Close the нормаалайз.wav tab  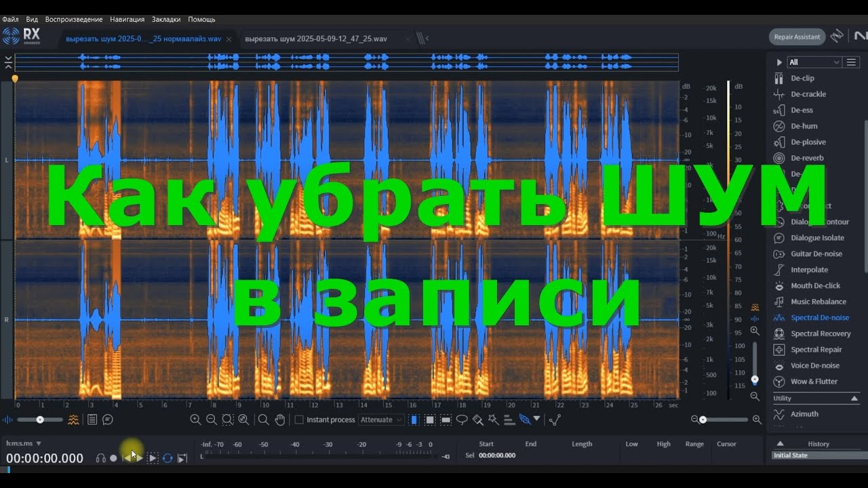click(x=229, y=39)
